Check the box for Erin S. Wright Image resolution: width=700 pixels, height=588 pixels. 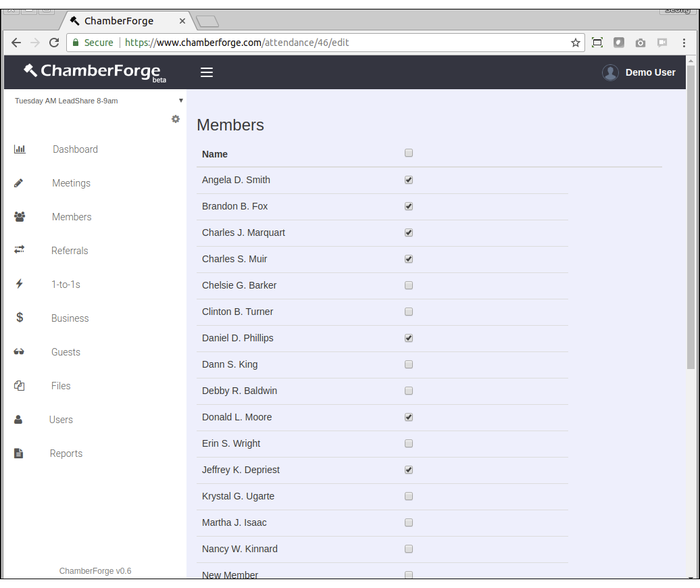click(409, 443)
